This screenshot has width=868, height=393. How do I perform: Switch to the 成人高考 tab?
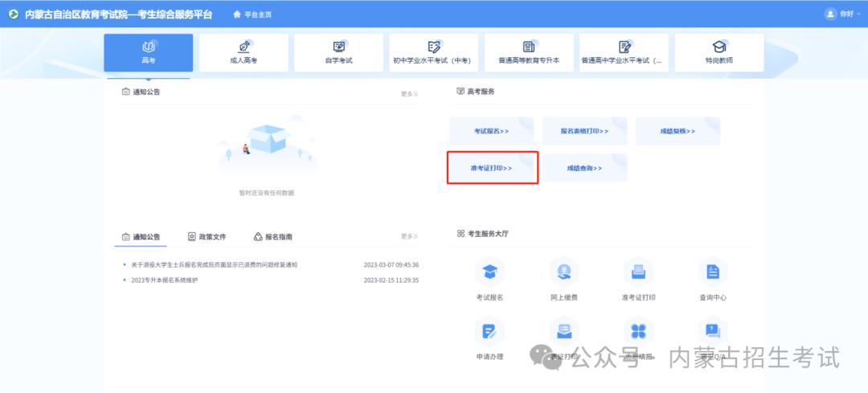coord(244,52)
